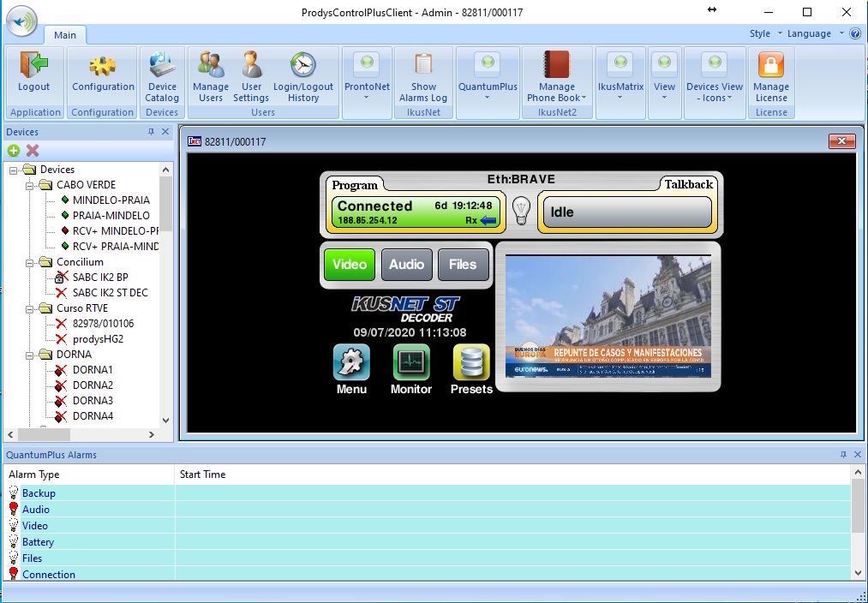Open the Show Alarms Log

click(x=423, y=65)
